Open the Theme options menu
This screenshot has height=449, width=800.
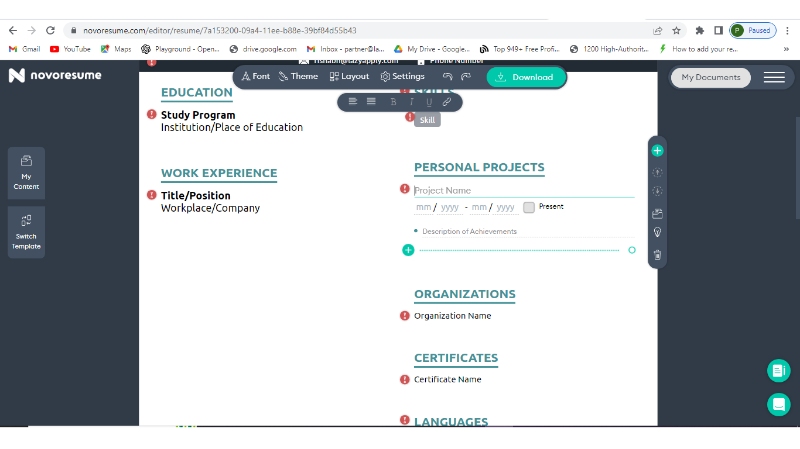pos(298,77)
